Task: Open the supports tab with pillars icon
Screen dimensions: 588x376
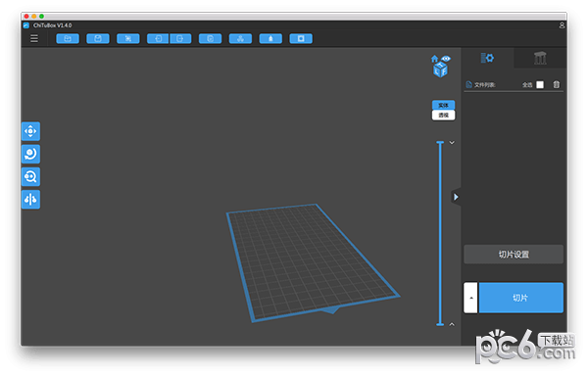Action: tap(540, 58)
